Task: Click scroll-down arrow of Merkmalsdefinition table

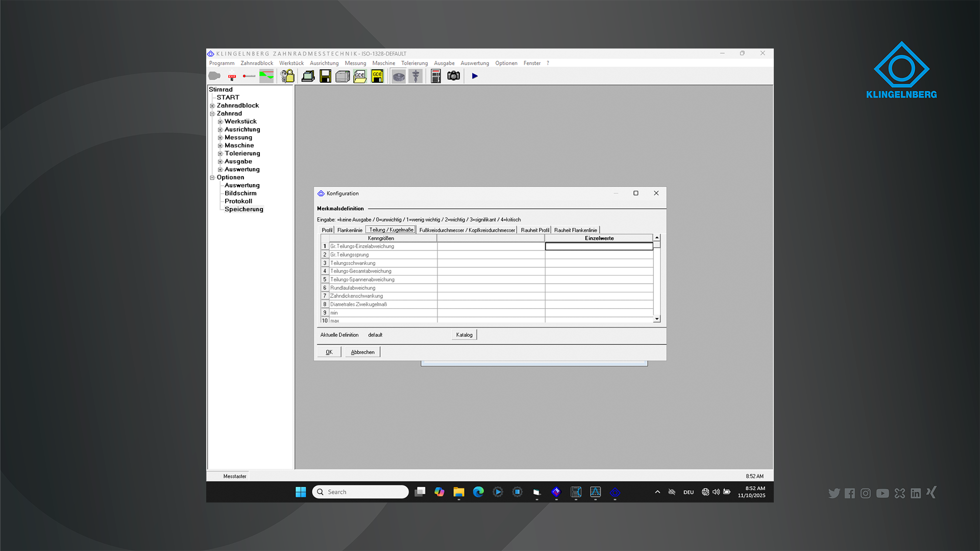Action: (657, 319)
